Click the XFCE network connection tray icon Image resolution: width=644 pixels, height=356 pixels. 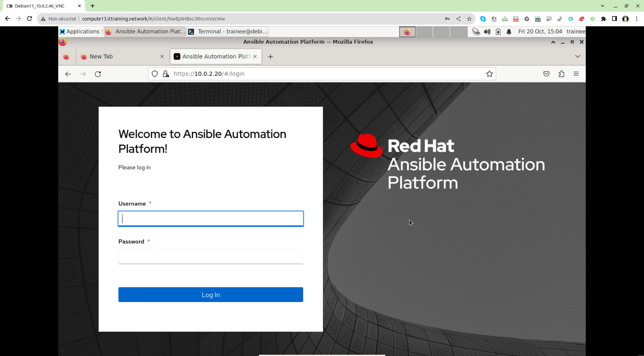click(476, 31)
